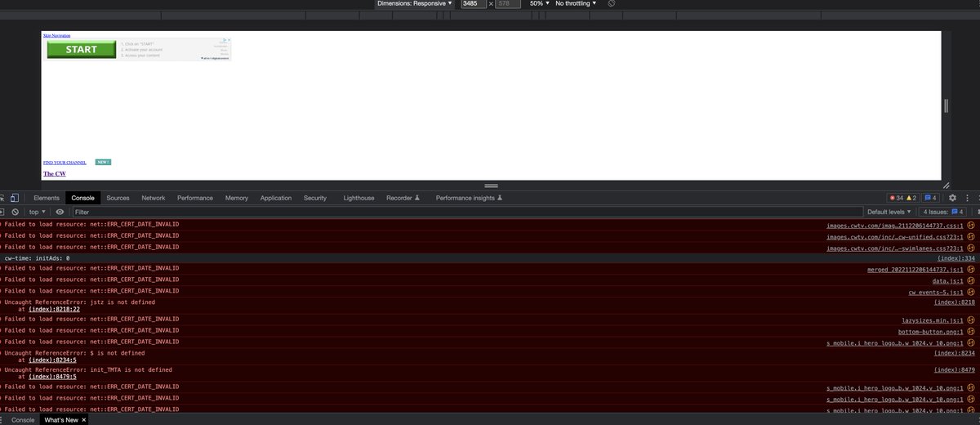Screen dimensions: 980x425
Task: Click orange network icon beside cw_events-5.js
Action: click(x=972, y=291)
